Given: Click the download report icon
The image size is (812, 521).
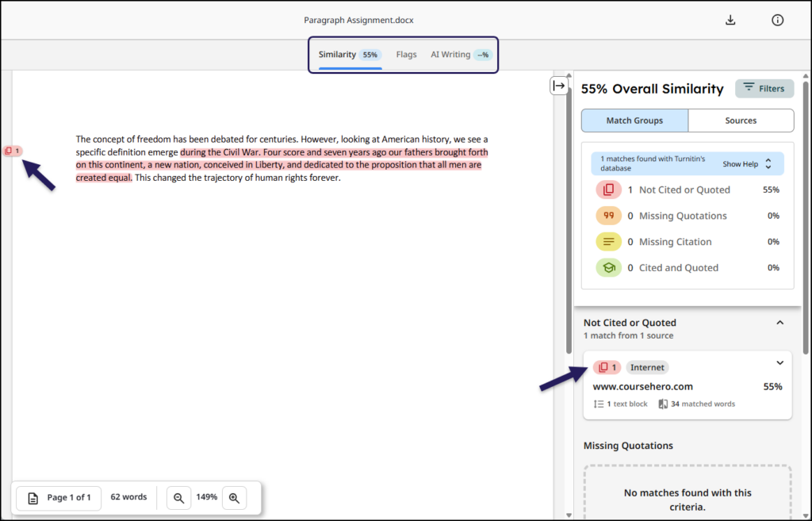Looking at the screenshot, I should coord(730,19).
